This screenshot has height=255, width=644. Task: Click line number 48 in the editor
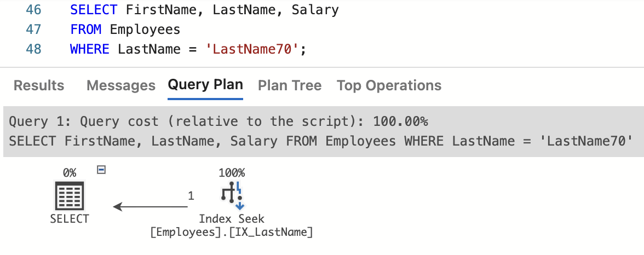[34, 49]
